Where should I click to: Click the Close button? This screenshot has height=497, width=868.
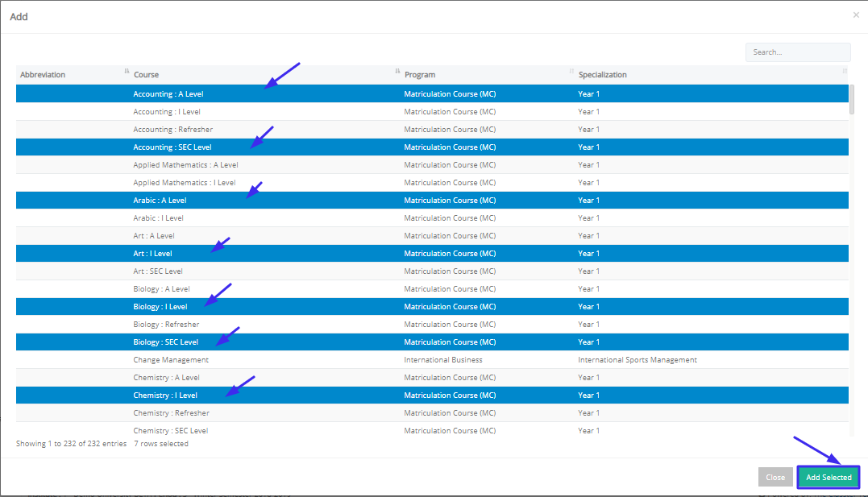click(775, 477)
